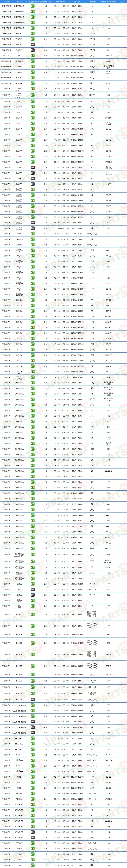Click diesel ON icon in LAND-CRUISER 3B row
The image size is (127, 868).
click(33, 722)
